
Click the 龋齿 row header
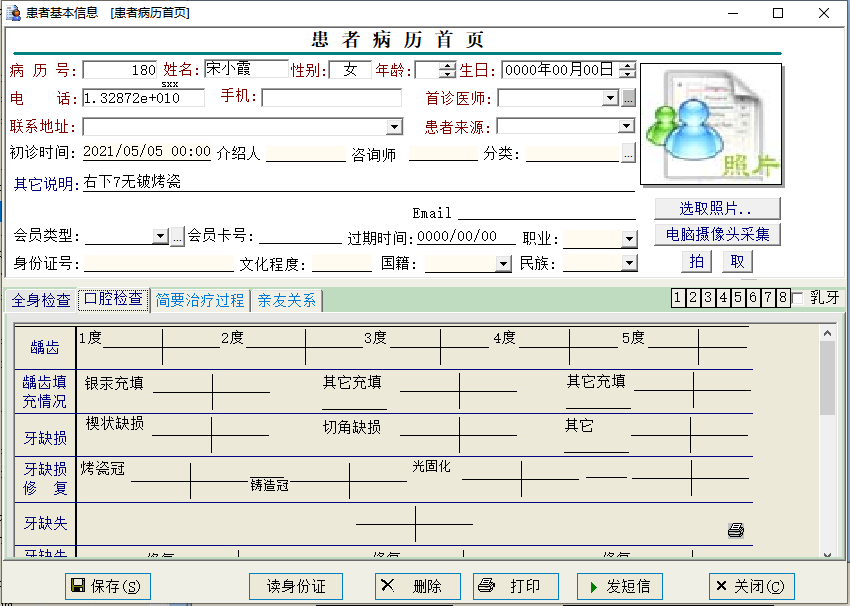45,347
